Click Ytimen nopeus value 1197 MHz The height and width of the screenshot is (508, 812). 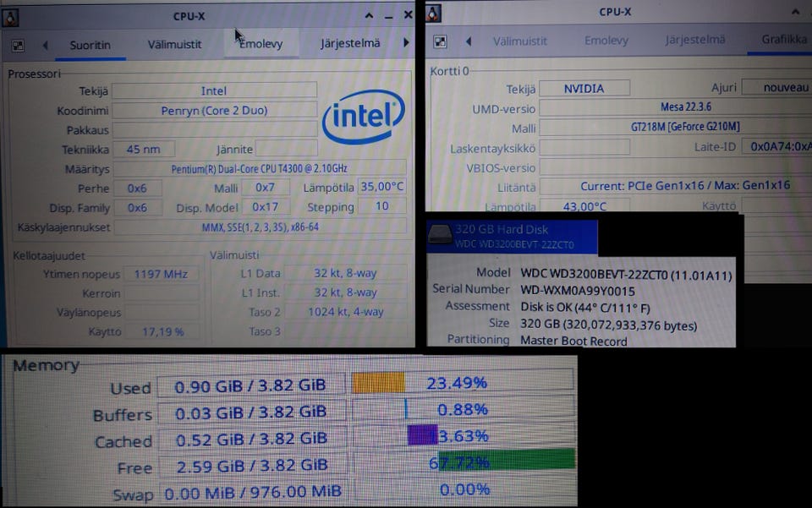click(161, 274)
